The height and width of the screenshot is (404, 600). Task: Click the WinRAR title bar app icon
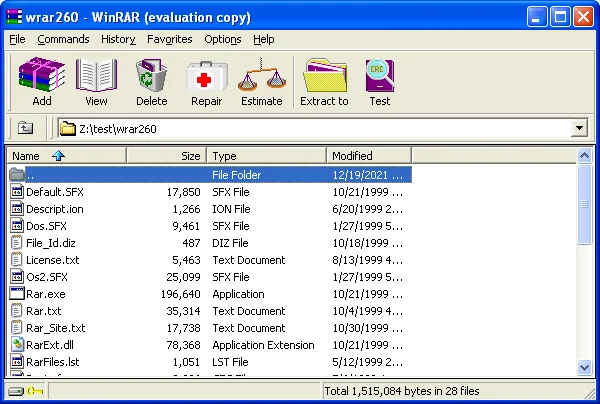coord(14,17)
